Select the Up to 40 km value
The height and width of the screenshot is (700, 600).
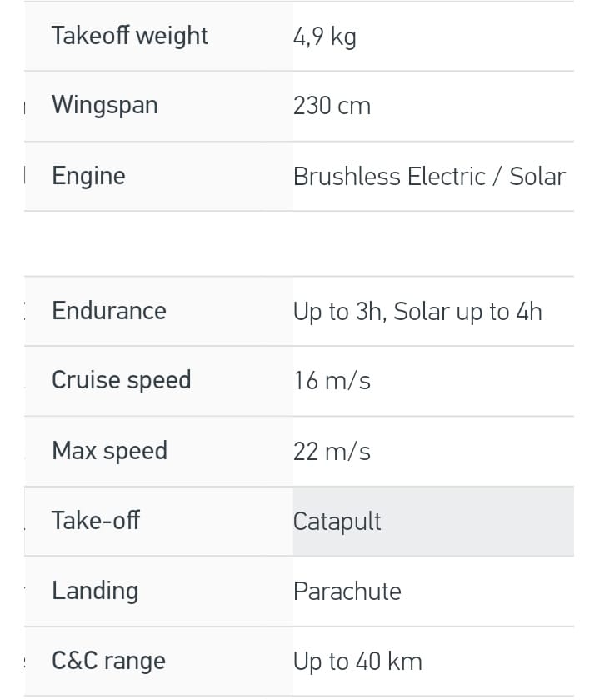[357, 662]
